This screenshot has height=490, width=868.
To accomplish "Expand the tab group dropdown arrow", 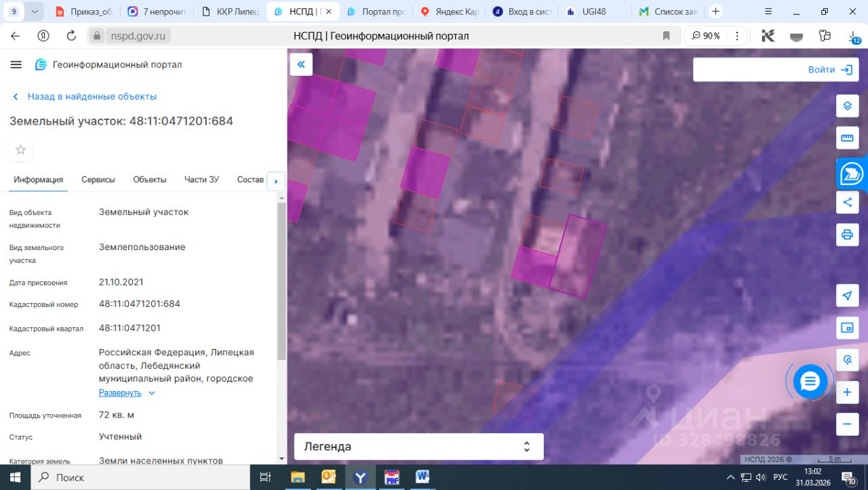I will (35, 12).
